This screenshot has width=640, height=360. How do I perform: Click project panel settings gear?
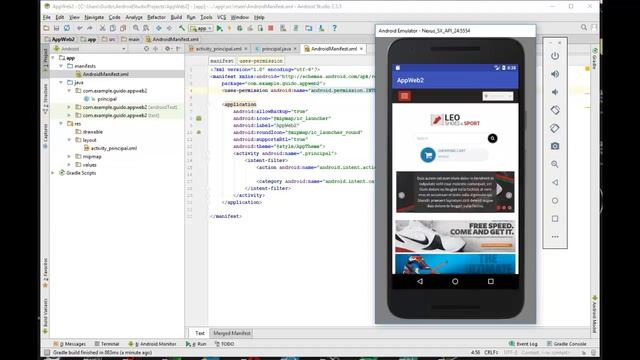click(x=167, y=49)
